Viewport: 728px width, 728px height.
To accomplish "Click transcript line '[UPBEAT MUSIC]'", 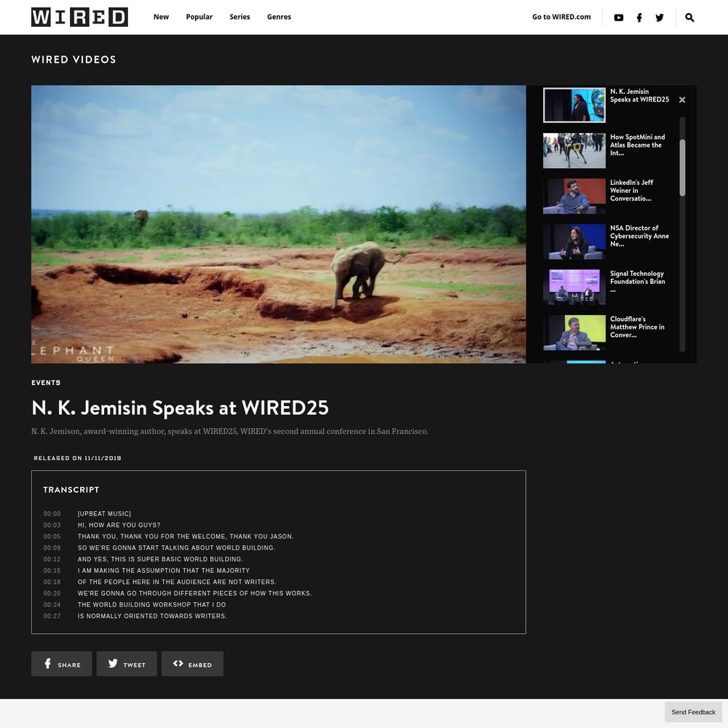I will 104,513.
